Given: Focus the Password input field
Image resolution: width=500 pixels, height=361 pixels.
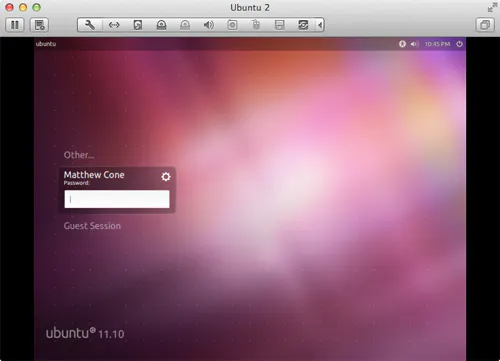Looking at the screenshot, I should [x=117, y=199].
